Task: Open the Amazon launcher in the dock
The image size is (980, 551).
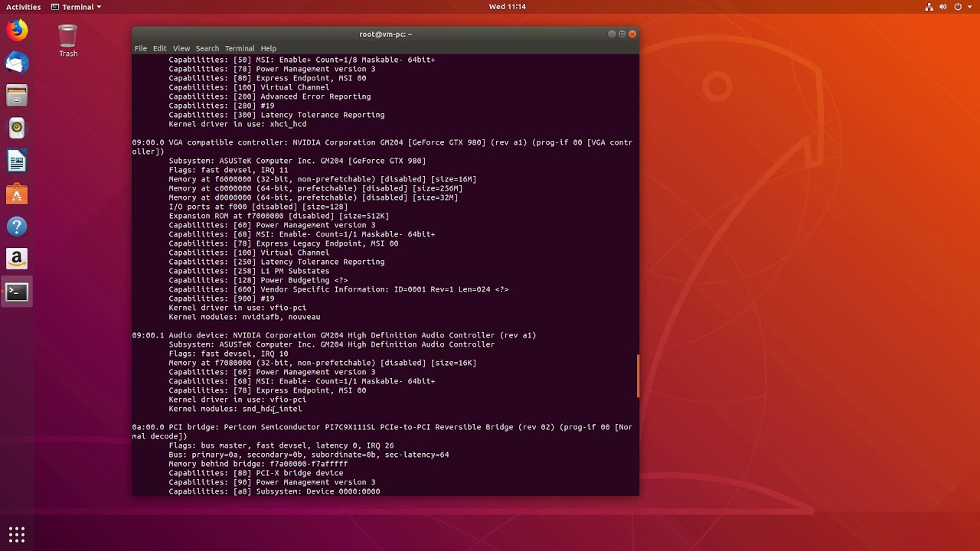Action: (17, 259)
